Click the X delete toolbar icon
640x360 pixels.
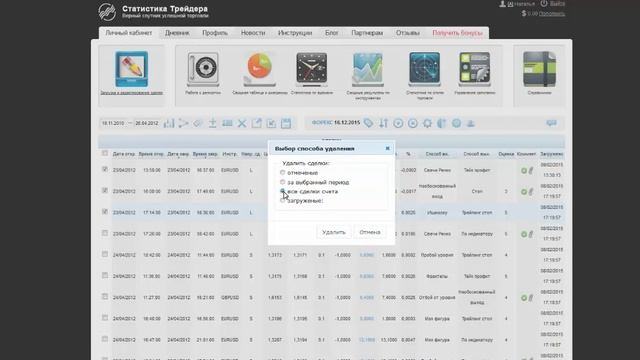click(242, 123)
